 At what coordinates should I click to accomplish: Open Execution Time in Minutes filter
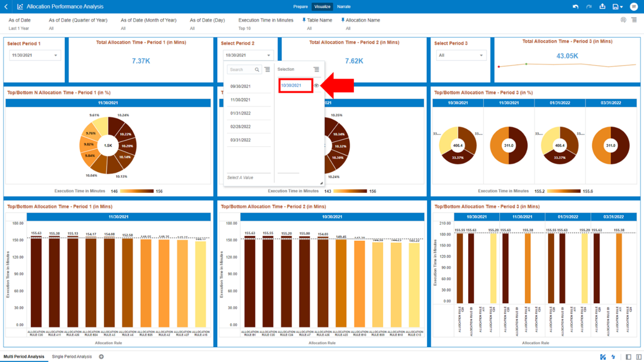click(x=266, y=24)
